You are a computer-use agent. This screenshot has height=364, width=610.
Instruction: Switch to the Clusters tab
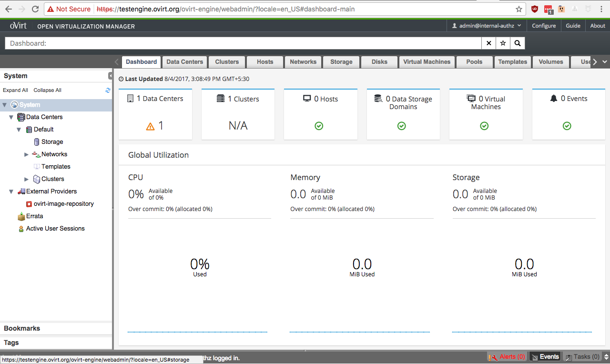(x=227, y=62)
